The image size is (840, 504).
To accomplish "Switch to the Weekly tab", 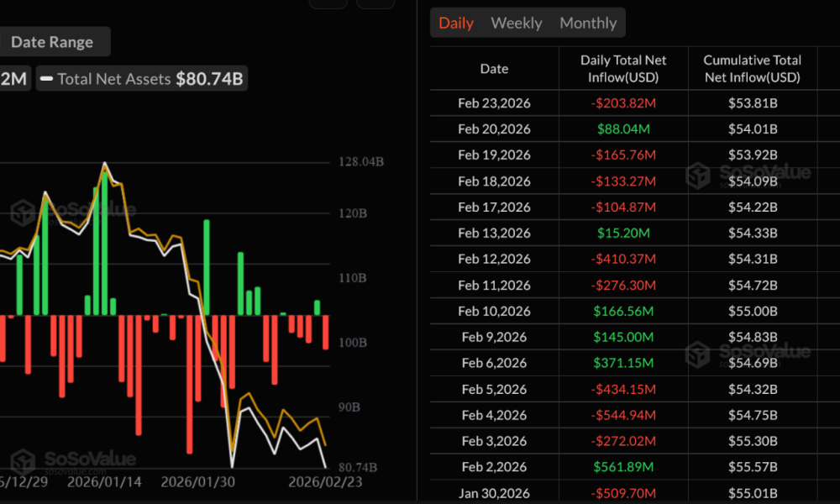I will click(x=516, y=23).
